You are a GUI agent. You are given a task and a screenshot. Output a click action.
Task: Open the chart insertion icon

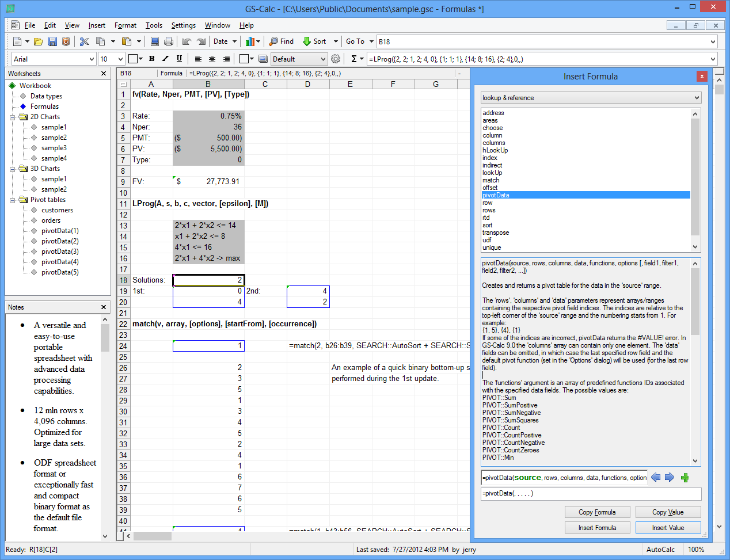(x=249, y=41)
